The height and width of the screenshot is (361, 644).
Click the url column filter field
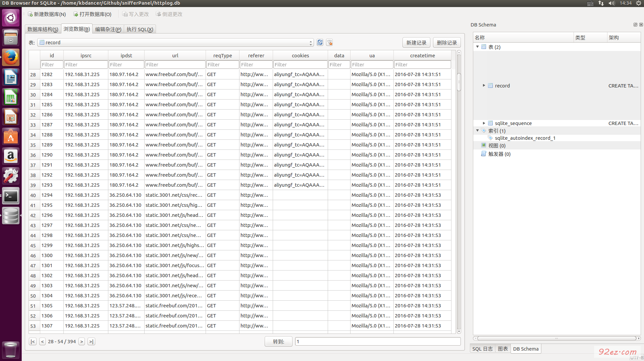point(175,64)
